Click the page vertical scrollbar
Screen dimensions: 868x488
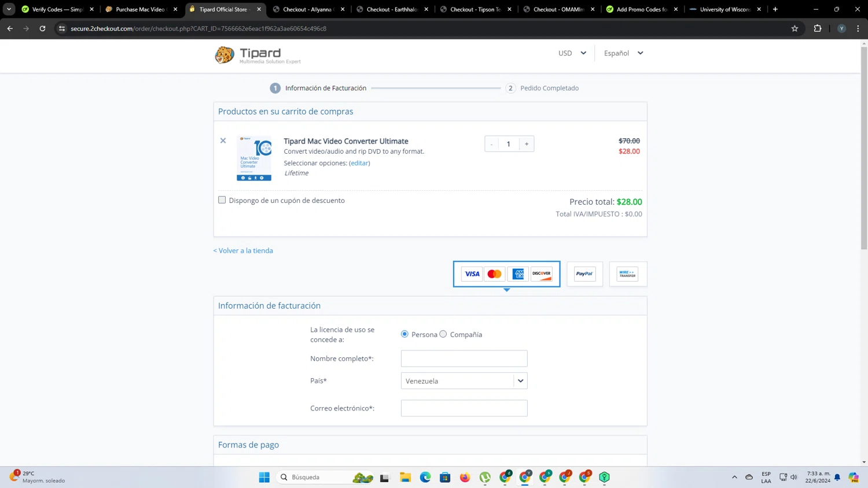coord(864,148)
